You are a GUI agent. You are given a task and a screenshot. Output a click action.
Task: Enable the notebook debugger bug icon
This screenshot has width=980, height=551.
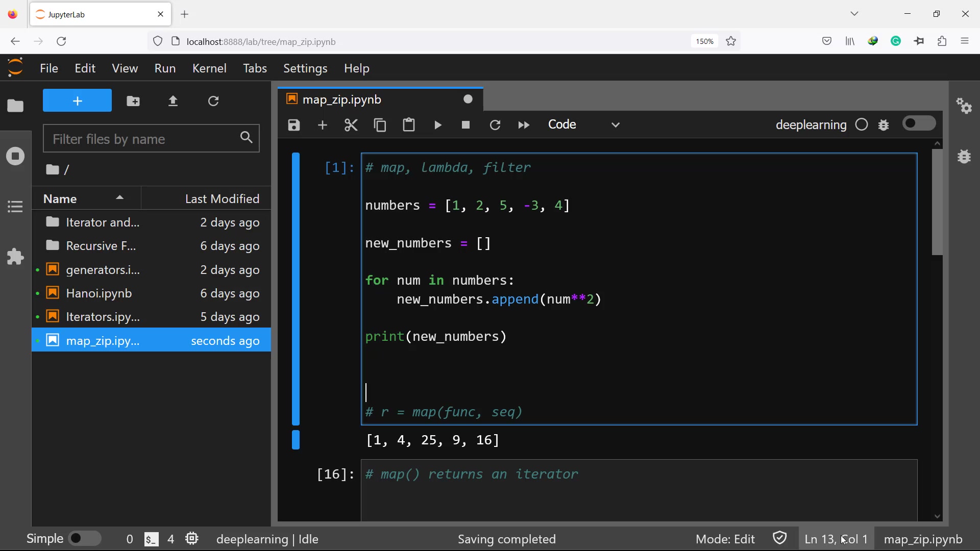coord(884,125)
